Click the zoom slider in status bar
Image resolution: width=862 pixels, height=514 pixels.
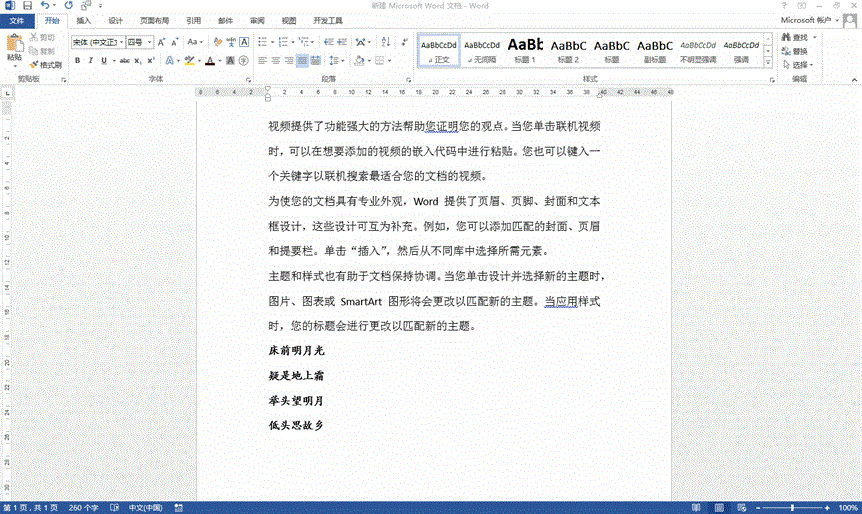(792, 508)
